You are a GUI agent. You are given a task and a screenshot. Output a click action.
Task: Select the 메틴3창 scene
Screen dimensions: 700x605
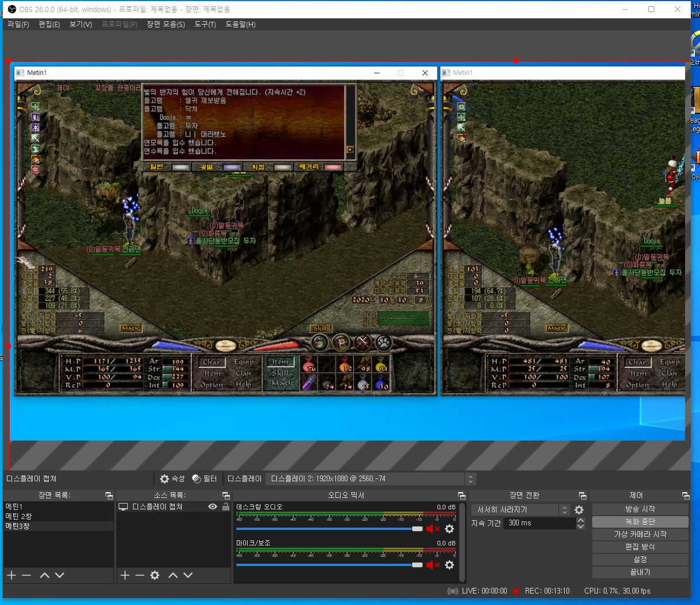[58, 526]
